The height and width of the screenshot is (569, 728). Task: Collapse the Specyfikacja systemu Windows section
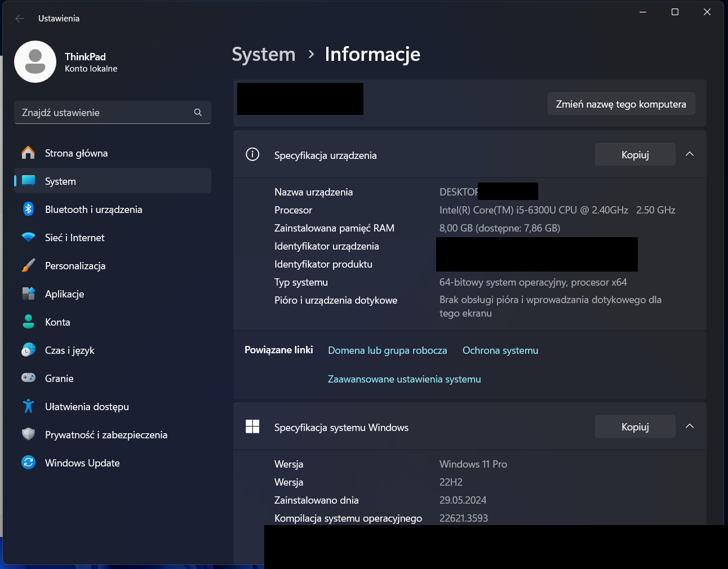(x=689, y=426)
